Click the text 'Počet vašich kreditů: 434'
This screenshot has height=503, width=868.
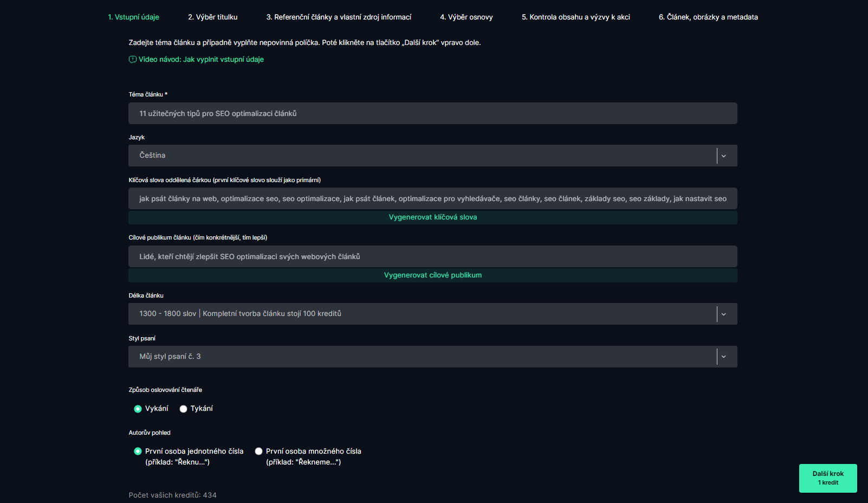point(172,495)
